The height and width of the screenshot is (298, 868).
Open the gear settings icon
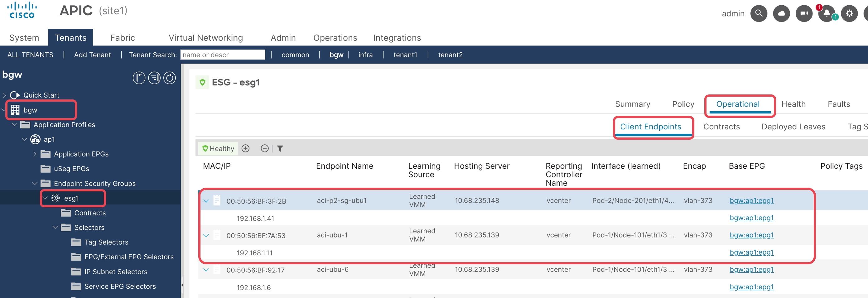click(849, 13)
